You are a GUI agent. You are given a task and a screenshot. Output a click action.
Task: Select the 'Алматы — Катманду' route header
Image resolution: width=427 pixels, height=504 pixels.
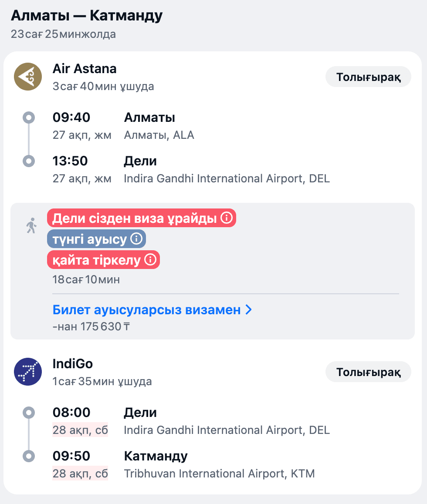click(87, 15)
